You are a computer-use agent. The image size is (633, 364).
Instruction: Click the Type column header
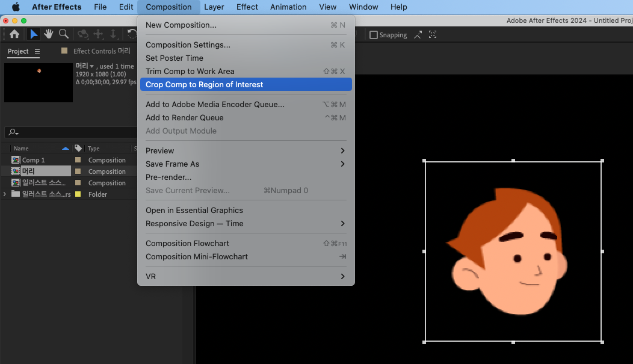tap(94, 149)
